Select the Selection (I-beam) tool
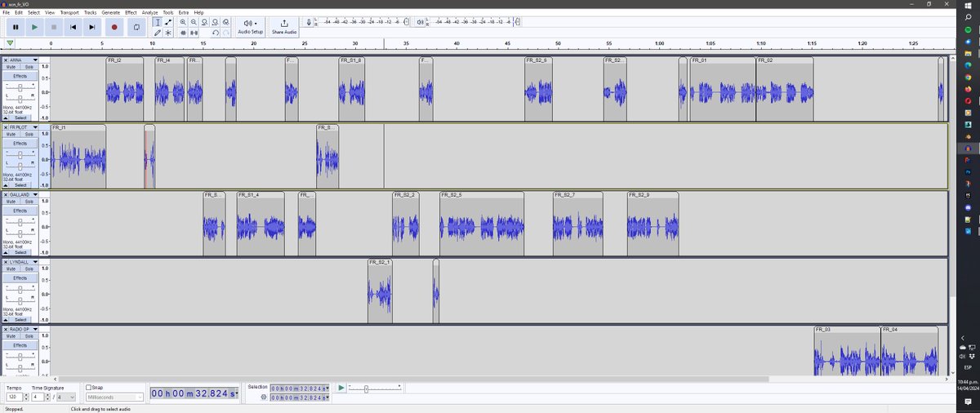The image size is (980, 413). (158, 22)
